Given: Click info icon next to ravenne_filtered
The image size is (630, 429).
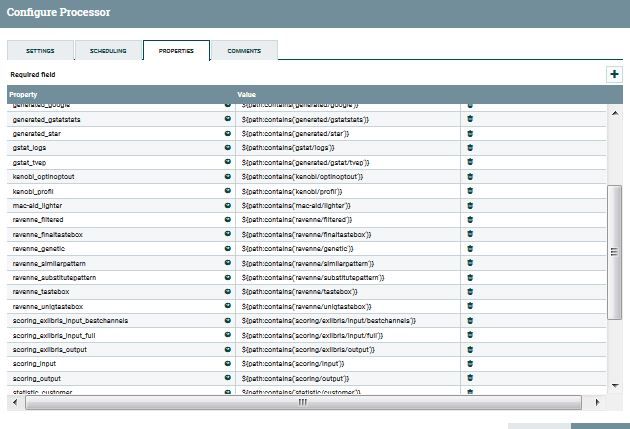Looking at the screenshot, I should [x=228, y=219].
